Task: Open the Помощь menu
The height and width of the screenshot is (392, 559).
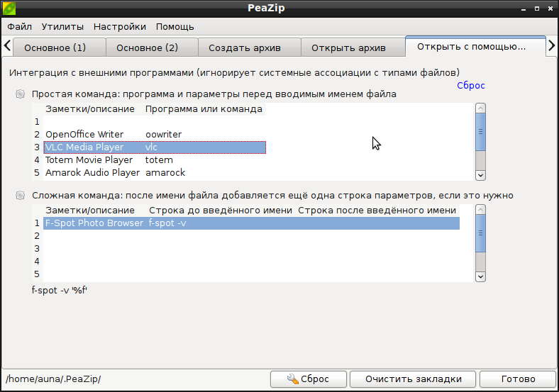Action: click(175, 27)
